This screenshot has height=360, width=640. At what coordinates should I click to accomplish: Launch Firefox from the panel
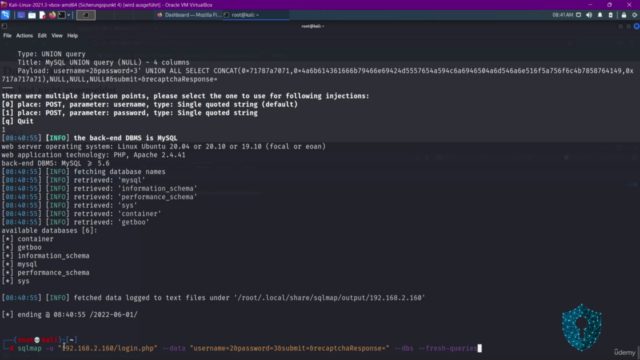click(x=52, y=15)
